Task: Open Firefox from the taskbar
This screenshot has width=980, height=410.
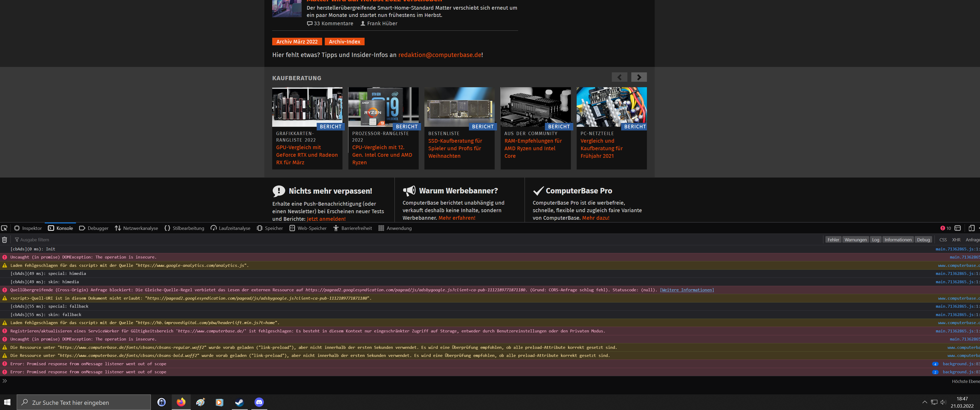Action: click(x=181, y=402)
